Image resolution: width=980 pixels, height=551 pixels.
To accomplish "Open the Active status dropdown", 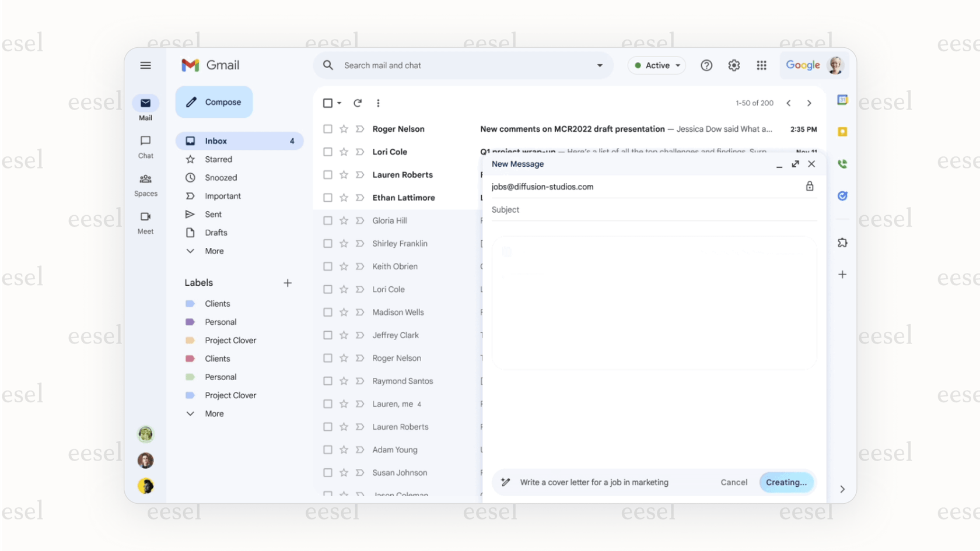I will point(656,65).
